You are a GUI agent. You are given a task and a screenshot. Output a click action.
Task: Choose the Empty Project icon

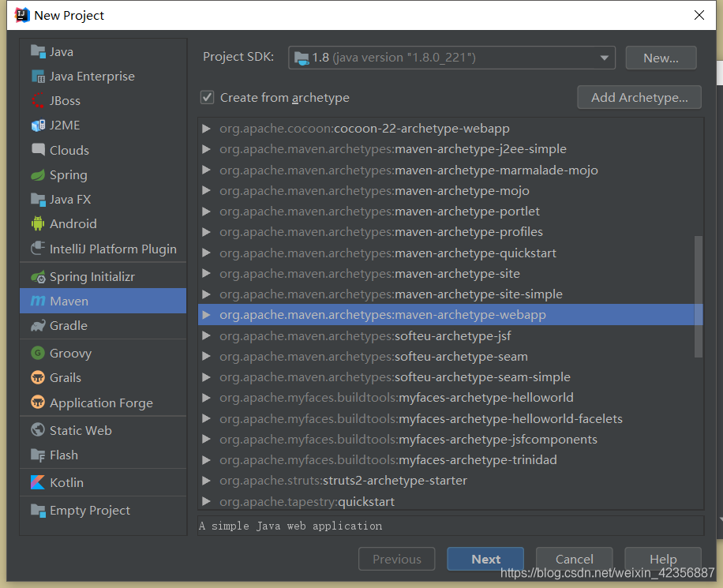click(38, 510)
